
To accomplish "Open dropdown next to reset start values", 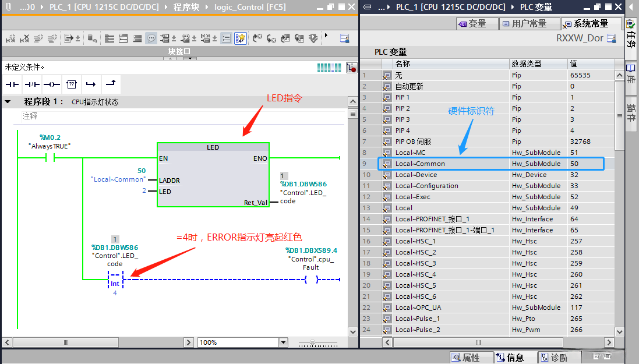I will pos(77,38).
